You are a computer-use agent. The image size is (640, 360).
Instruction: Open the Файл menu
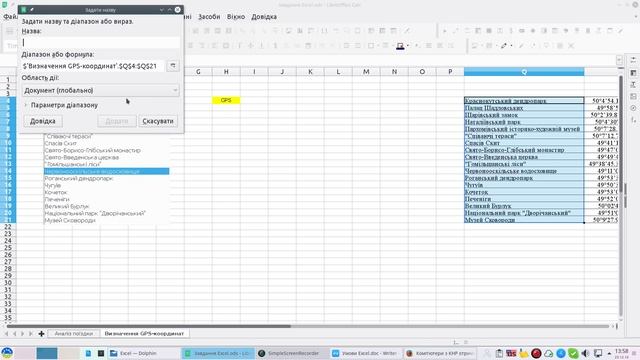tap(10, 17)
